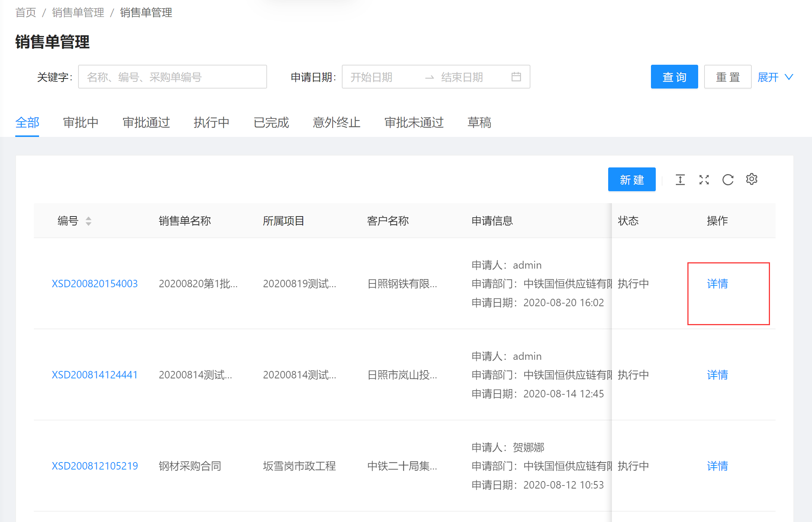Open the 意外终止 tab
Viewport: 812px width, 522px height.
click(336, 122)
